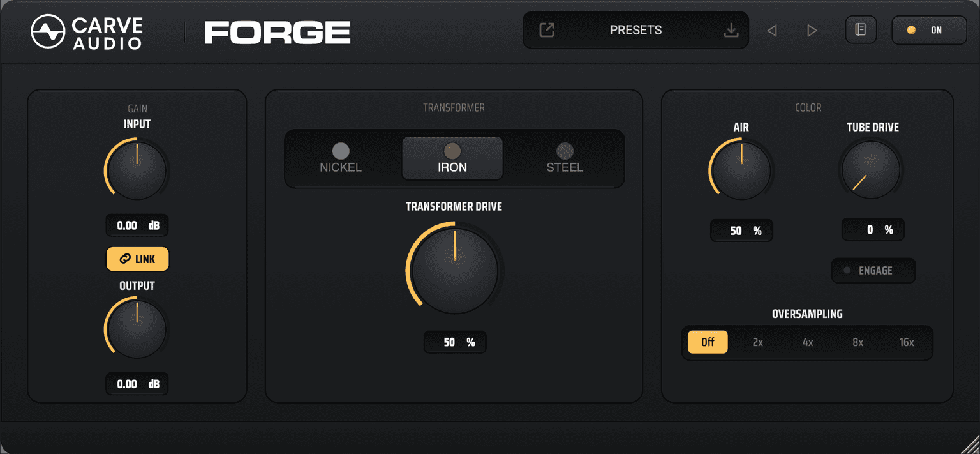Click the transformer drive 50 % value field
Screen dimensions: 980x454
pos(455,342)
